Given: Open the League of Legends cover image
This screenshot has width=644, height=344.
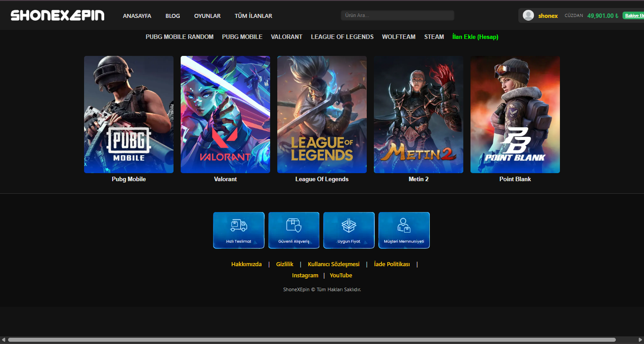Looking at the screenshot, I should coord(322,115).
